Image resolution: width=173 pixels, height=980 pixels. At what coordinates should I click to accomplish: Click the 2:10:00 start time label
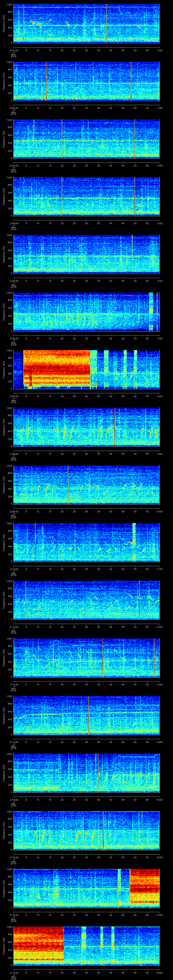pyautogui.click(x=14, y=569)
